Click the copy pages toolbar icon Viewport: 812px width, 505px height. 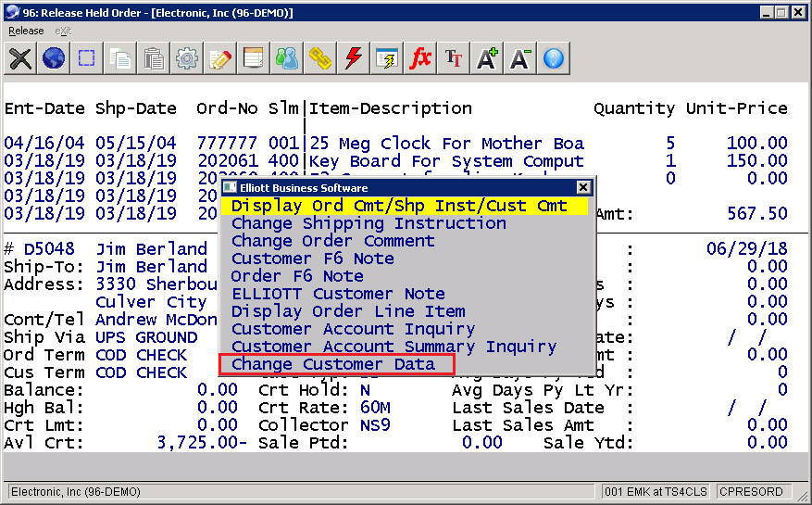120,58
